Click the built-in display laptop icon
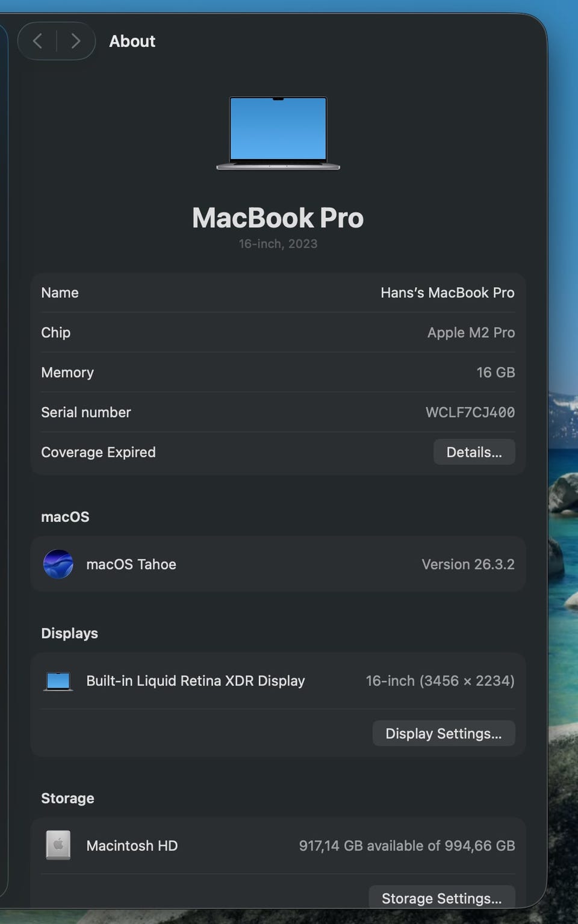The image size is (578, 924). [58, 681]
